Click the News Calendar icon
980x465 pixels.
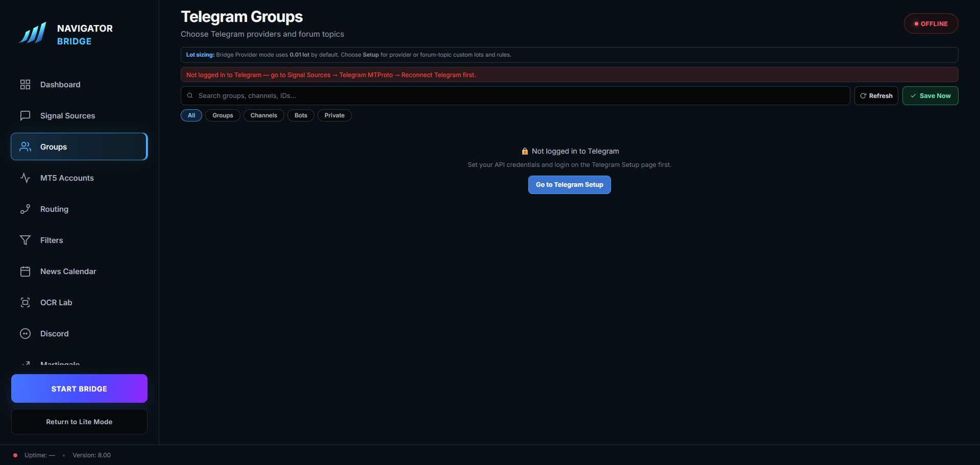coord(25,272)
